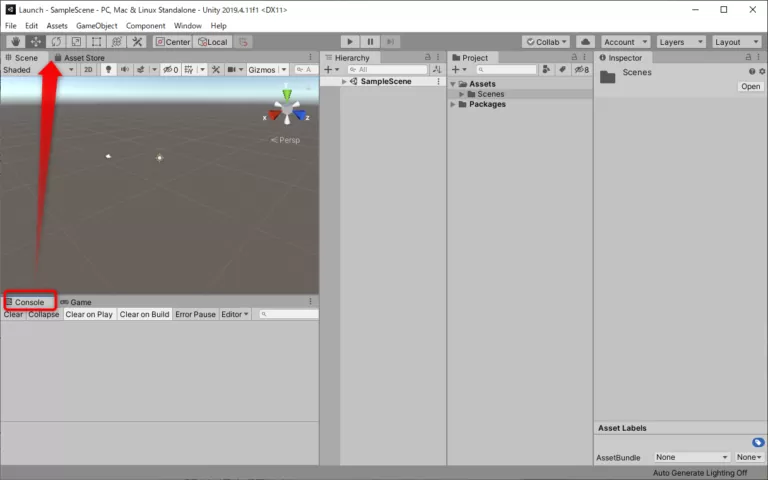The height and width of the screenshot is (480, 768).
Task: Click the Pause button
Action: point(370,42)
